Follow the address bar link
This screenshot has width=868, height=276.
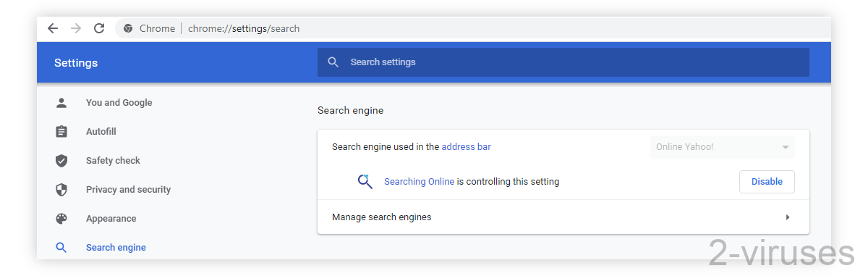(467, 147)
